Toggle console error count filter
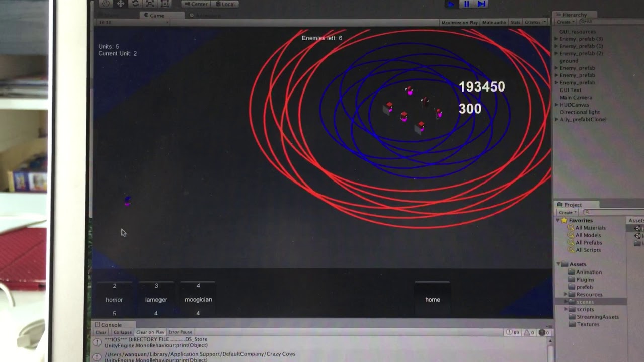 coord(544,332)
